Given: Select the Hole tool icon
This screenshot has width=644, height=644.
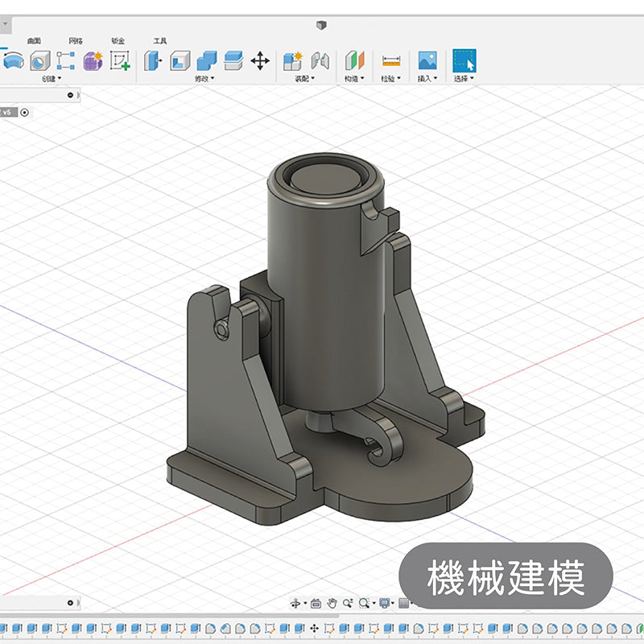Looking at the screenshot, I should pos(39,61).
